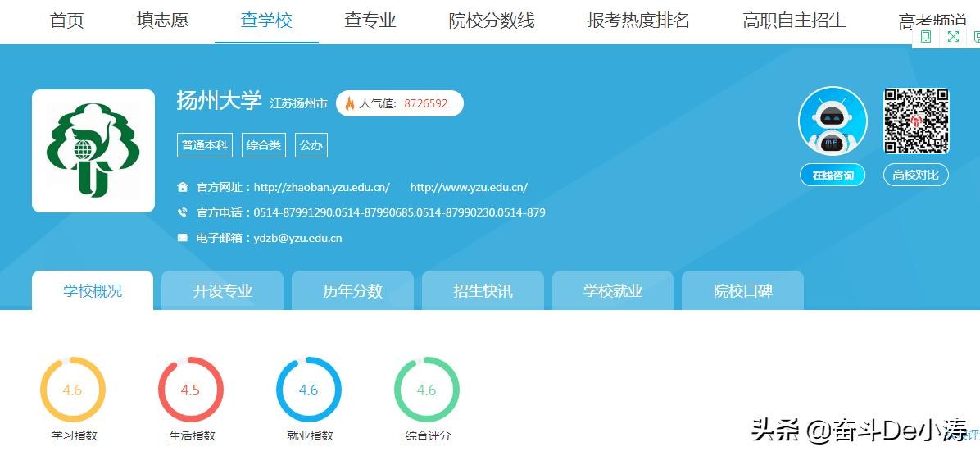Click the 学习指数 4.6 circular gauge

[73, 390]
